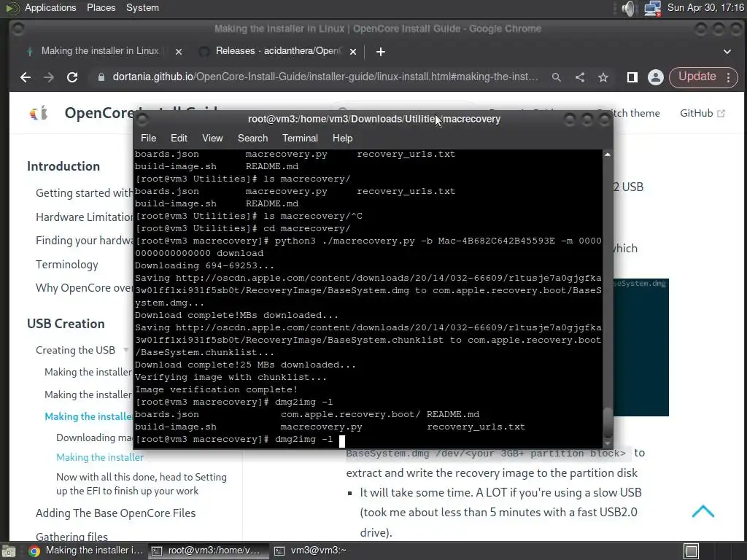Click the Chrome forward arrow
The width and height of the screenshot is (747, 560).
coord(49,77)
